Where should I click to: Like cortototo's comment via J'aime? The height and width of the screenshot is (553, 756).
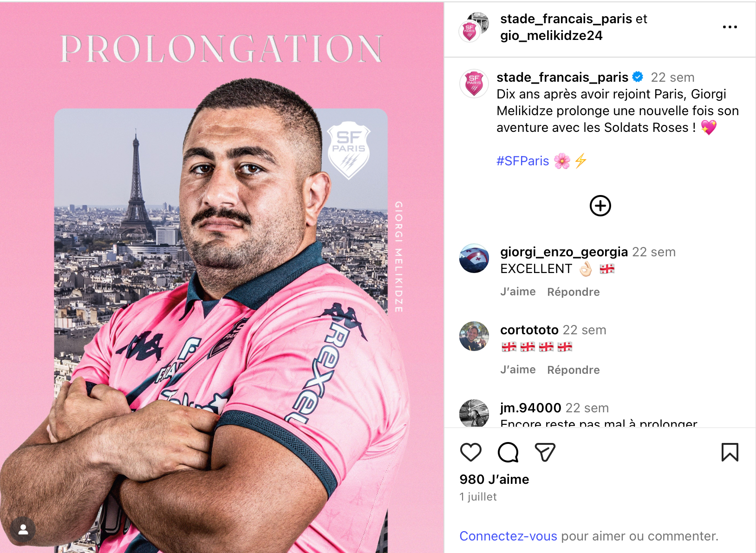pyautogui.click(x=518, y=370)
